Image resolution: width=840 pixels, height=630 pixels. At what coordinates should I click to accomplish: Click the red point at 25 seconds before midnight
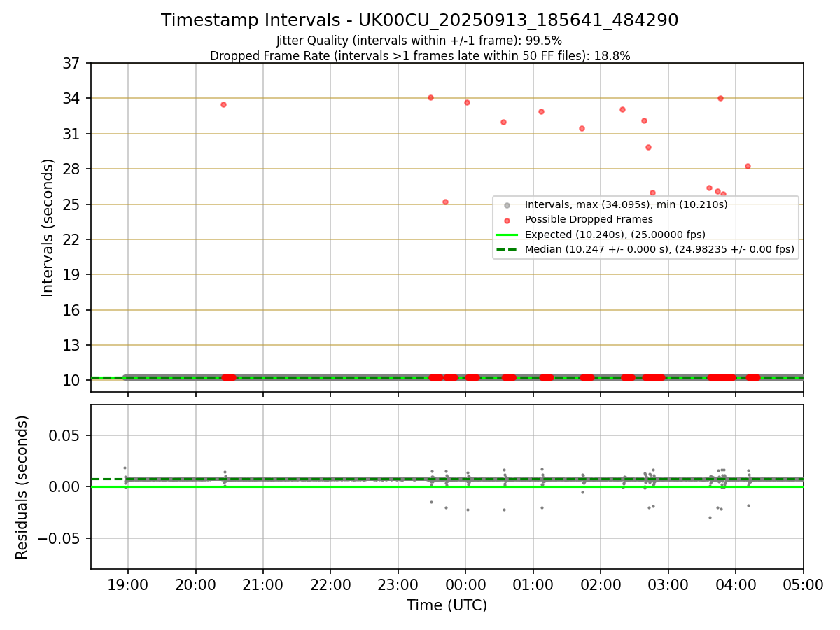pyautogui.click(x=445, y=202)
